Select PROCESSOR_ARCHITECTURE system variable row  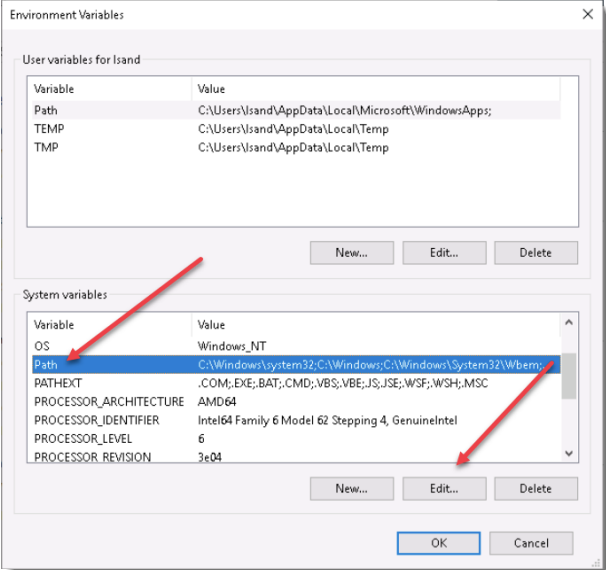click(x=296, y=402)
